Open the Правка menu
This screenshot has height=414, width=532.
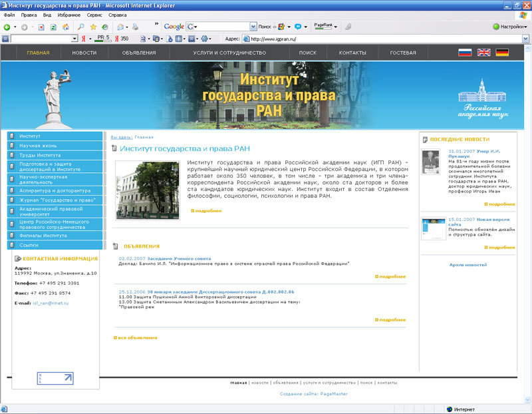29,15
